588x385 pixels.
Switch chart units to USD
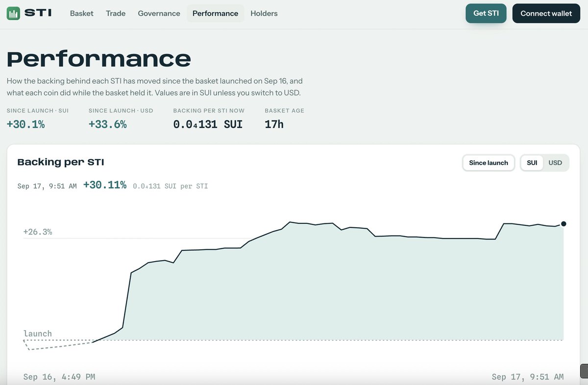pos(555,163)
